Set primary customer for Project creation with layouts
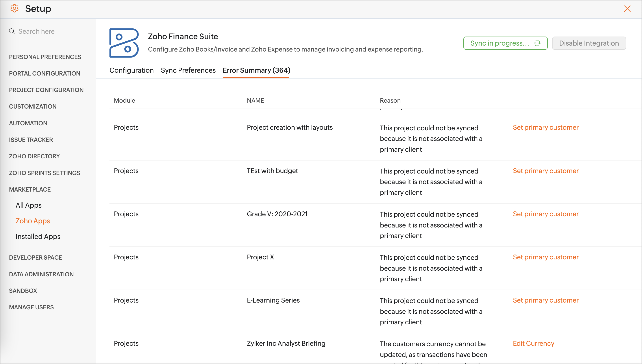 pyautogui.click(x=546, y=127)
